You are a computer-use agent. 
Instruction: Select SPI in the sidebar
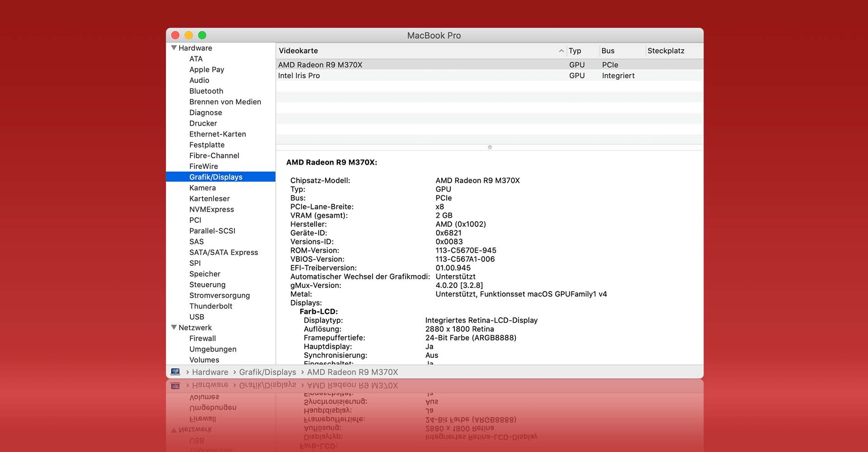[195, 263]
